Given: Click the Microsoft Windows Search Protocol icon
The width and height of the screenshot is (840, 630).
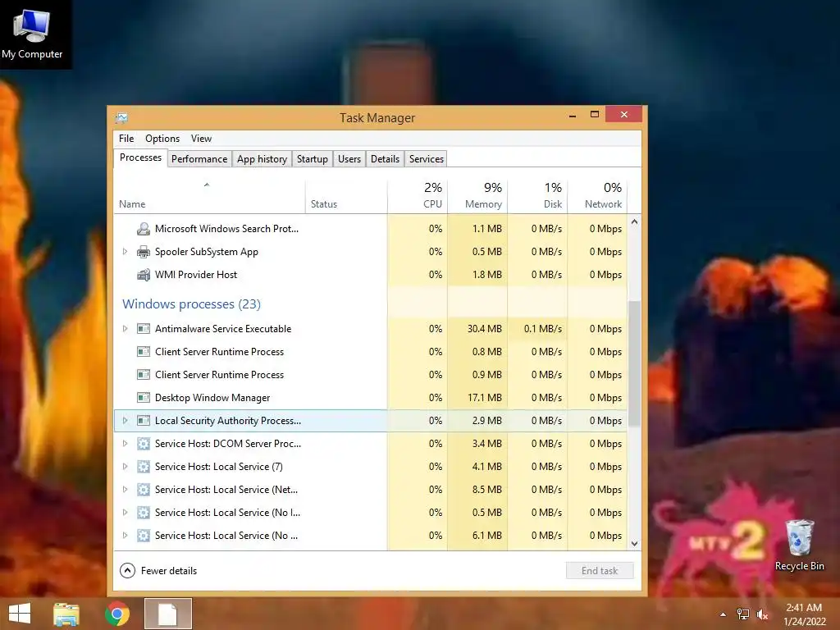Looking at the screenshot, I should pos(143,229).
